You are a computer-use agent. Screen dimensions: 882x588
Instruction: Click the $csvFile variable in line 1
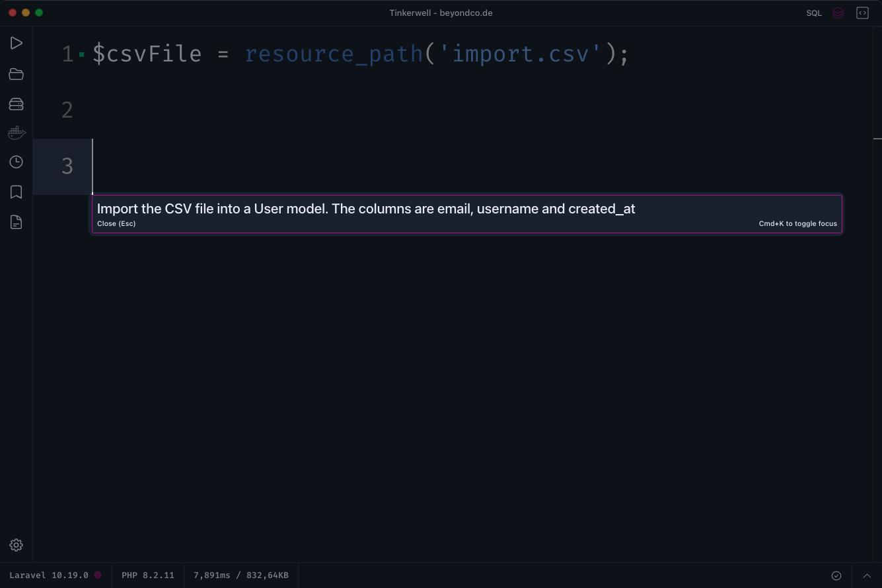147,54
